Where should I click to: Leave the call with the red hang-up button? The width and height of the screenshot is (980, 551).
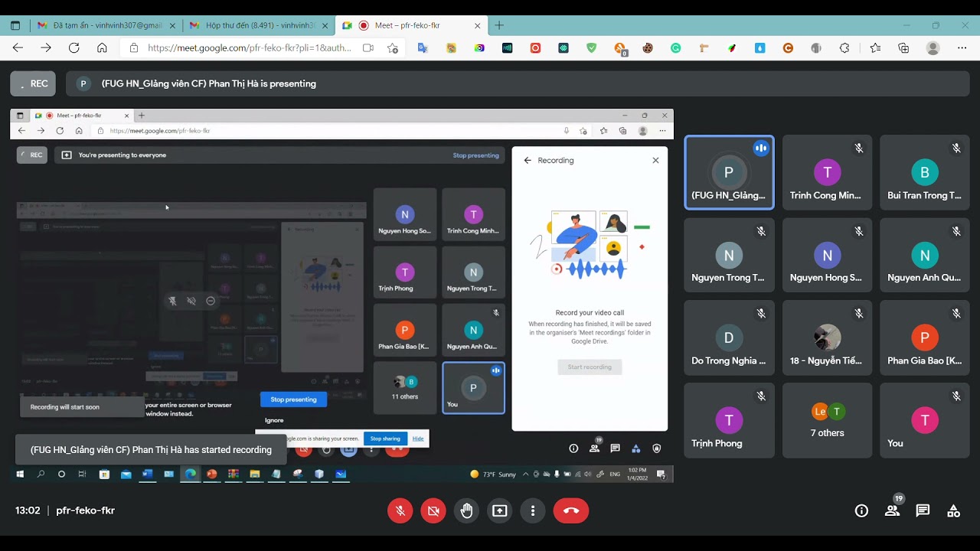pos(571,510)
